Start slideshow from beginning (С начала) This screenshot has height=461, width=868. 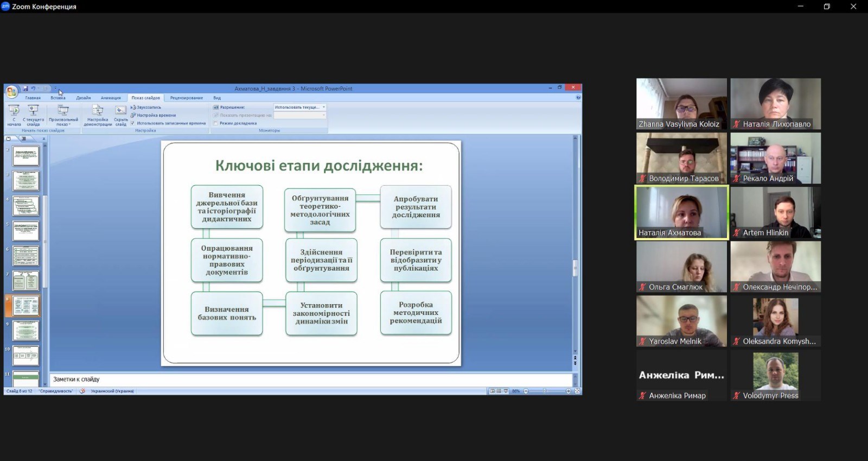(x=14, y=115)
